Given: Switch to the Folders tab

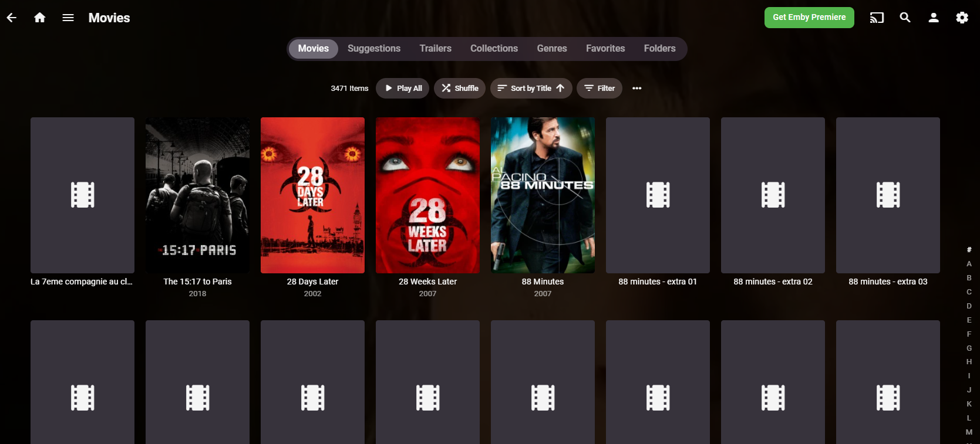Looking at the screenshot, I should [660, 49].
